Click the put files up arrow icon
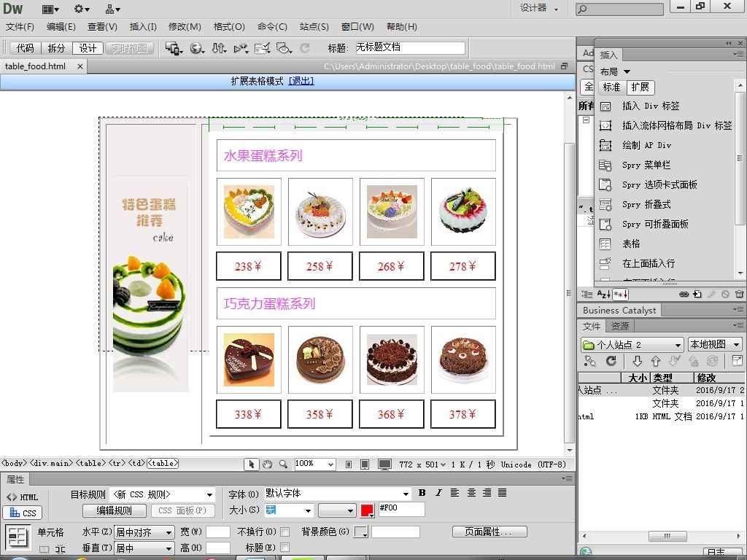 (x=656, y=361)
